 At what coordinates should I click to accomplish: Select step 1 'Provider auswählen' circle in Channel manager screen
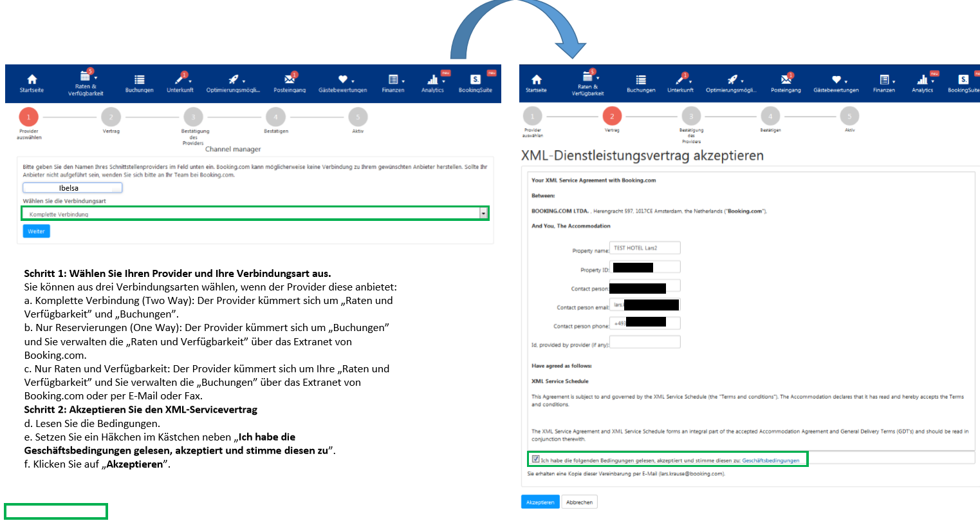pos(28,117)
